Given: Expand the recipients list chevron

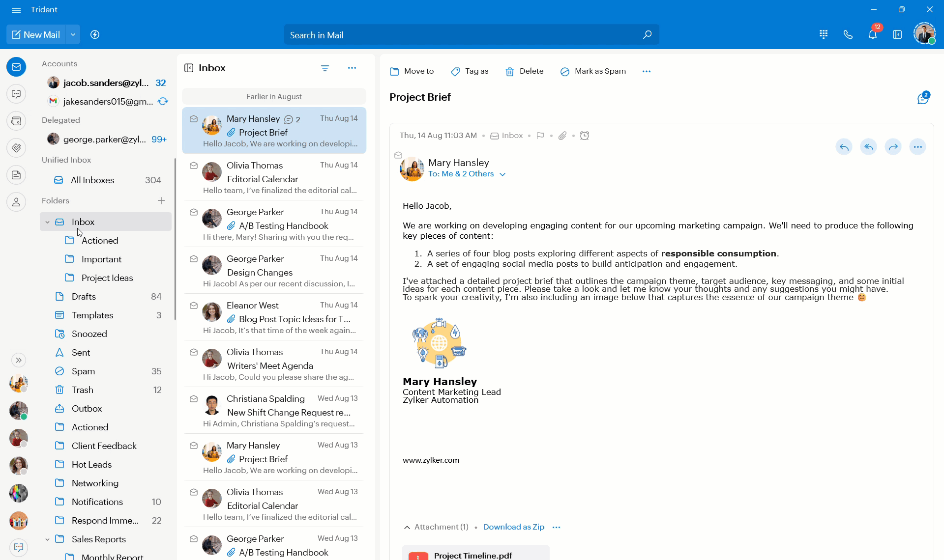Looking at the screenshot, I should coord(502,174).
